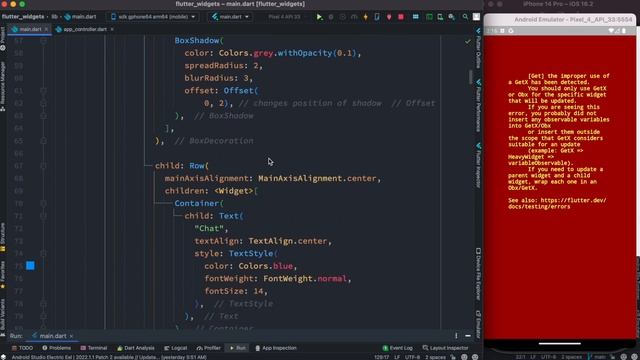Click the Flutter hot reload lightning icon
Viewport: 640px width, 360px height.
pyautogui.click(x=365, y=17)
